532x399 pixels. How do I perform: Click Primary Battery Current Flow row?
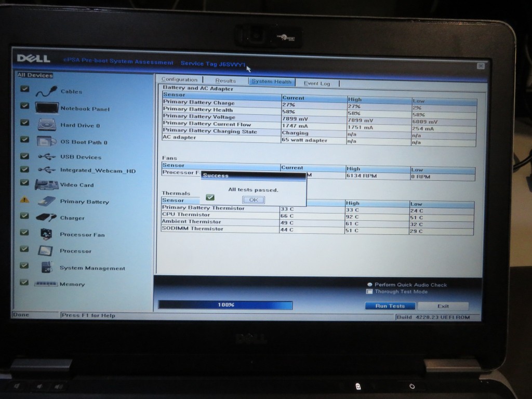320,126
